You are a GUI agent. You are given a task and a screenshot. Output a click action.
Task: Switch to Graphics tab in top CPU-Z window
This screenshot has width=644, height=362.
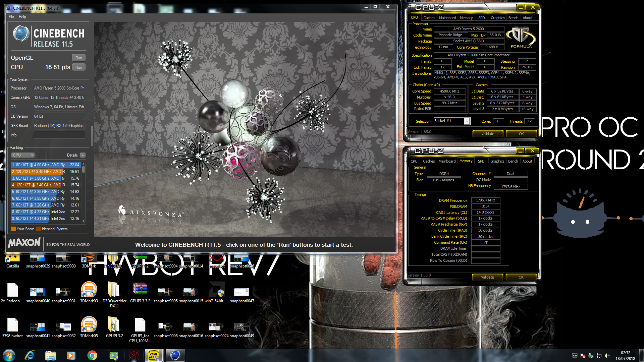coord(497,18)
